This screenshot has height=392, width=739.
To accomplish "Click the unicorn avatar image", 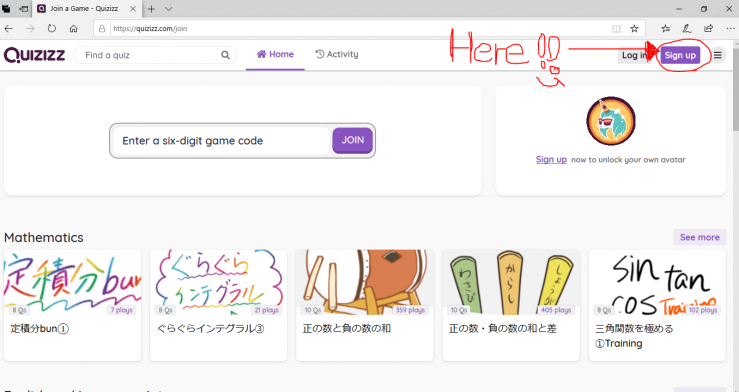I will [x=611, y=121].
